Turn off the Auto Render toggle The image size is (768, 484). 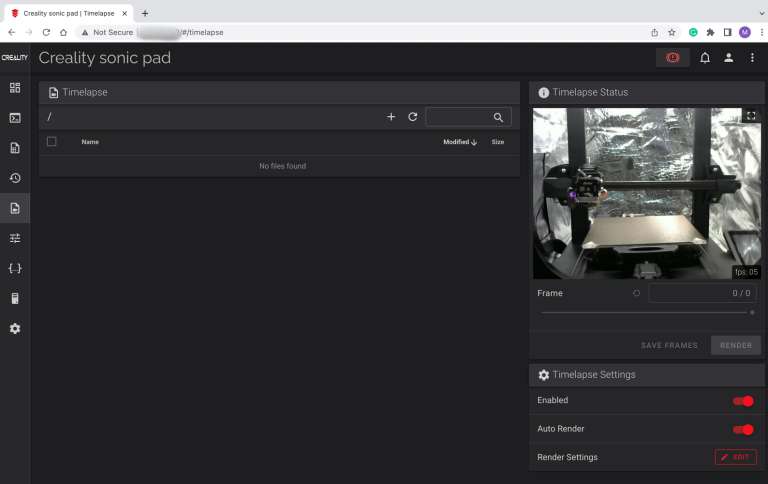[743, 429]
